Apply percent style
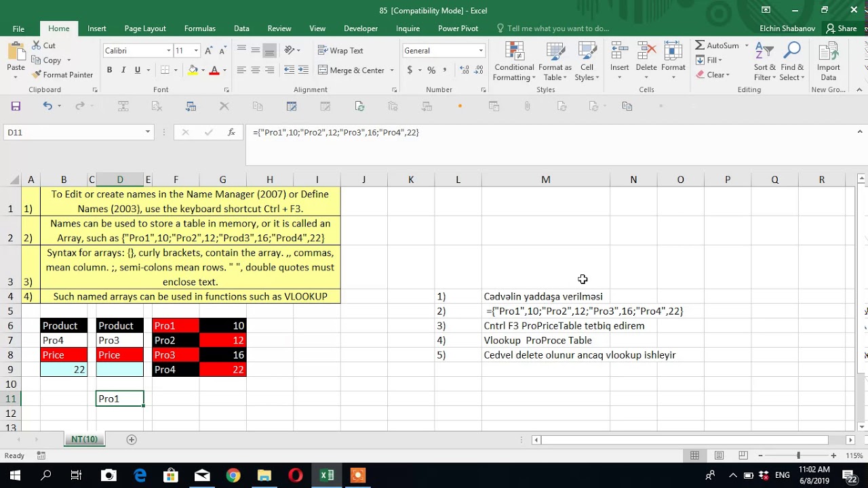Image resolution: width=868 pixels, height=488 pixels. (431, 70)
